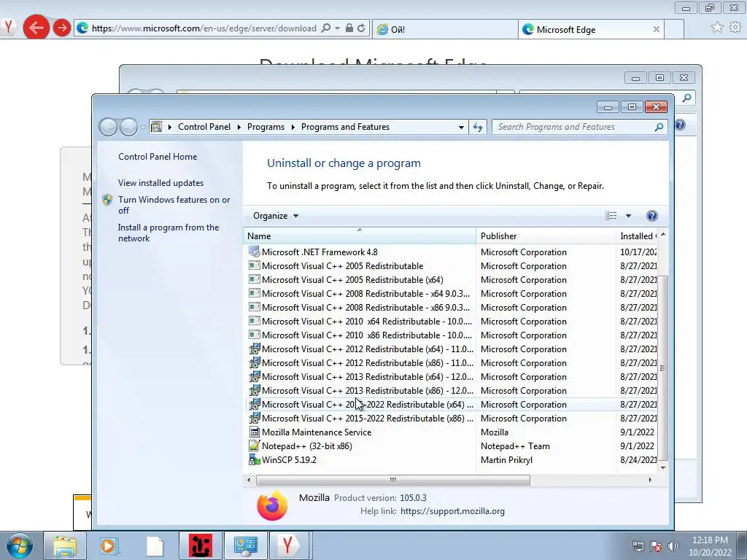
Task: Open Windows Media Player from taskbar
Action: (x=109, y=545)
